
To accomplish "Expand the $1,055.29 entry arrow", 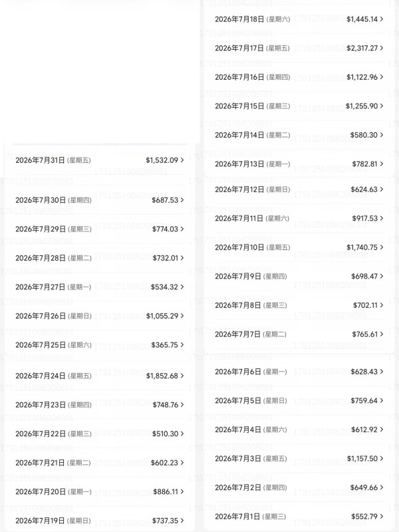I will point(182,315).
